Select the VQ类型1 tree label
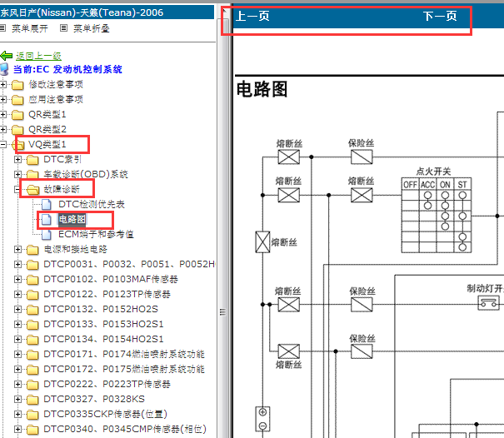This screenshot has height=438, width=504. click(x=47, y=144)
